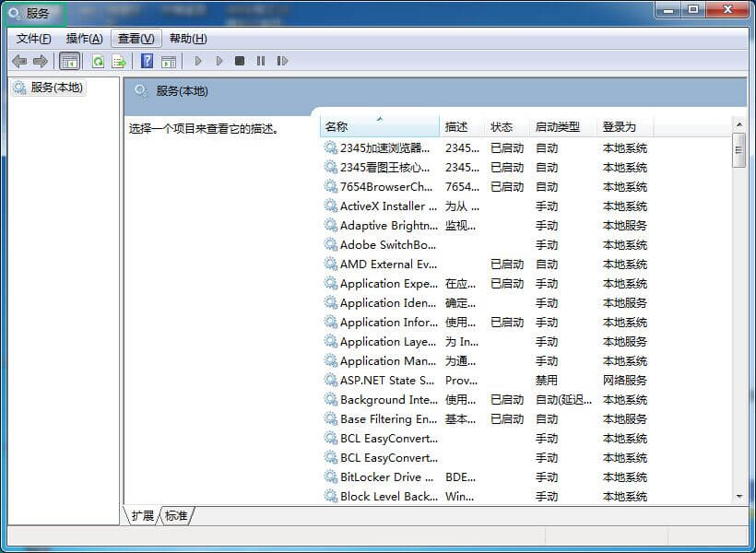Toggle the show/hide console tree button

click(69, 62)
